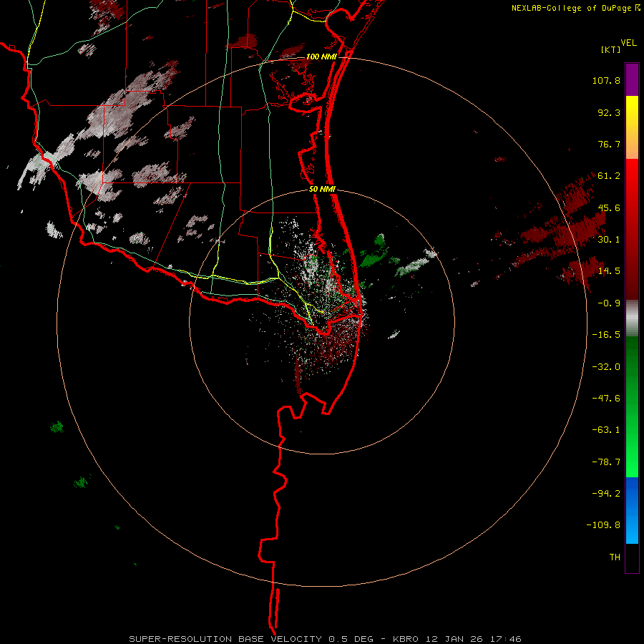This screenshot has height=644, width=644.
Task: Pick the gray near-zero color bar segment
Action: coord(632,318)
